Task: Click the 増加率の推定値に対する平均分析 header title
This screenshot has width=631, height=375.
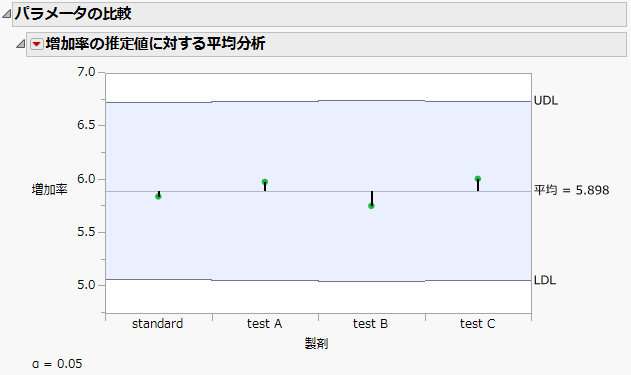Action: click(x=155, y=43)
